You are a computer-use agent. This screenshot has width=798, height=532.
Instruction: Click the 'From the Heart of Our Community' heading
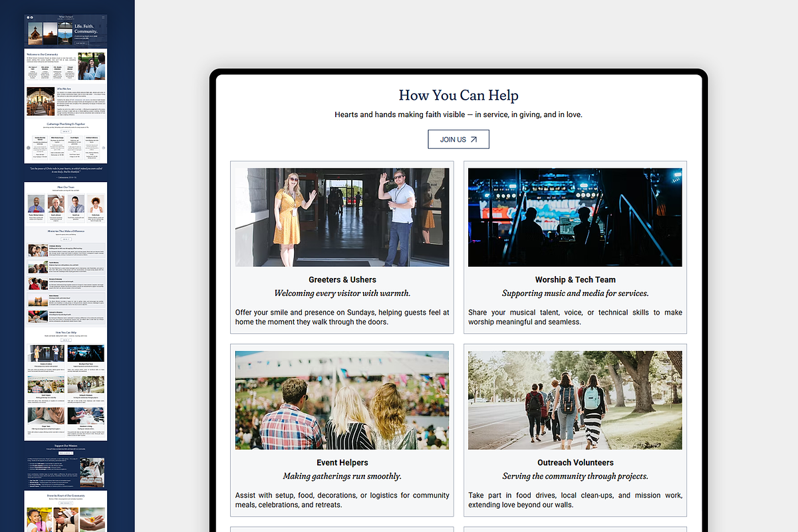click(x=66, y=495)
